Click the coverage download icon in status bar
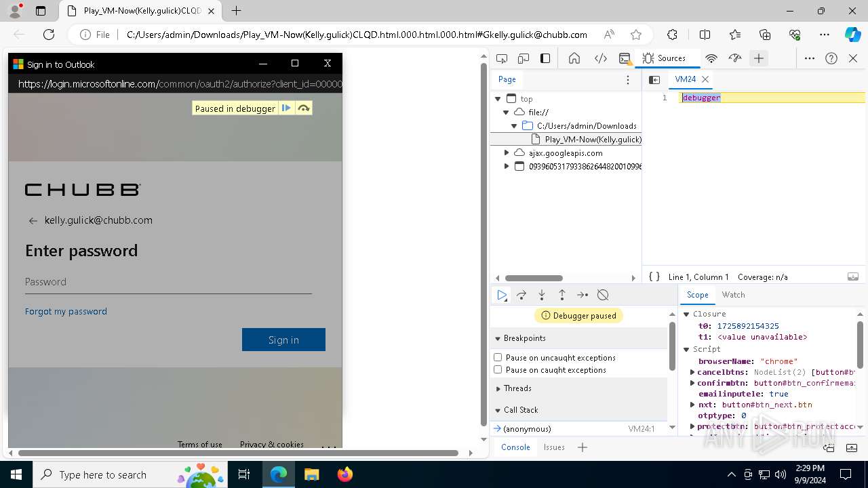The height and width of the screenshot is (488, 868). pos(853,277)
